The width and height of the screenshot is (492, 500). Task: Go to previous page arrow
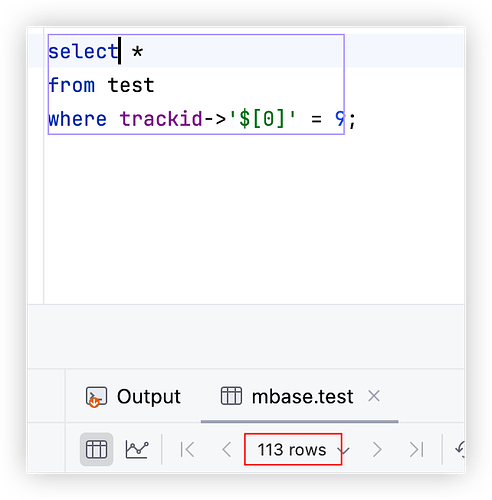[227, 449]
